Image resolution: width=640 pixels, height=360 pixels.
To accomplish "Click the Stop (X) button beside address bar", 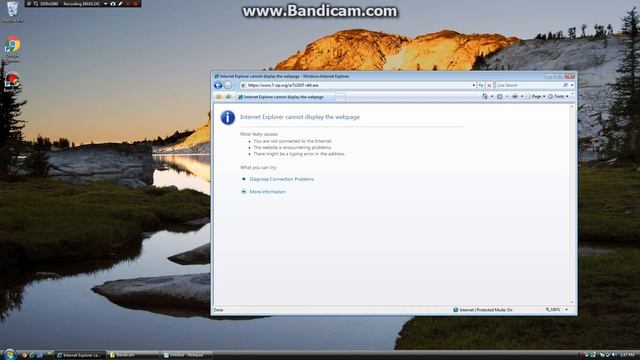I will (x=489, y=85).
